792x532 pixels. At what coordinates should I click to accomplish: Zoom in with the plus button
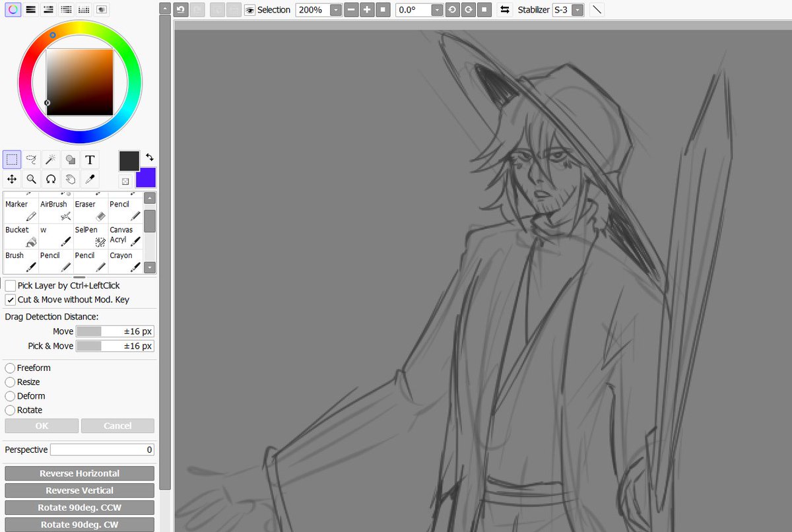coord(368,10)
